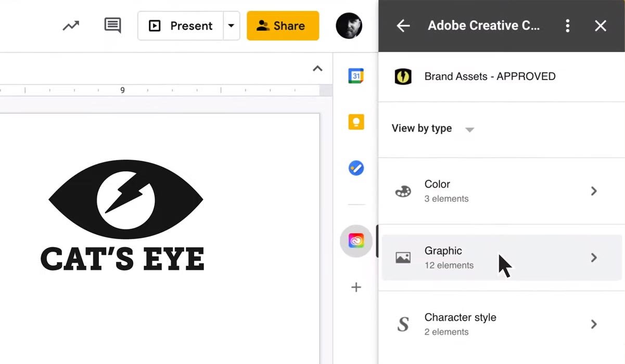Select the Adobe Creative Cloud add-on icon
The height and width of the screenshot is (364, 625).
click(x=356, y=241)
